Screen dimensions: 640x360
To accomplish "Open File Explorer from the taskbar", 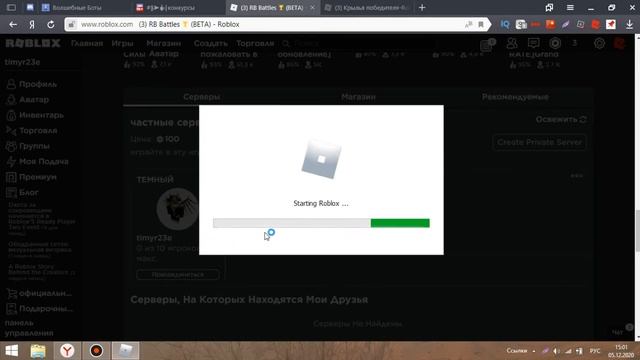I will [38, 351].
